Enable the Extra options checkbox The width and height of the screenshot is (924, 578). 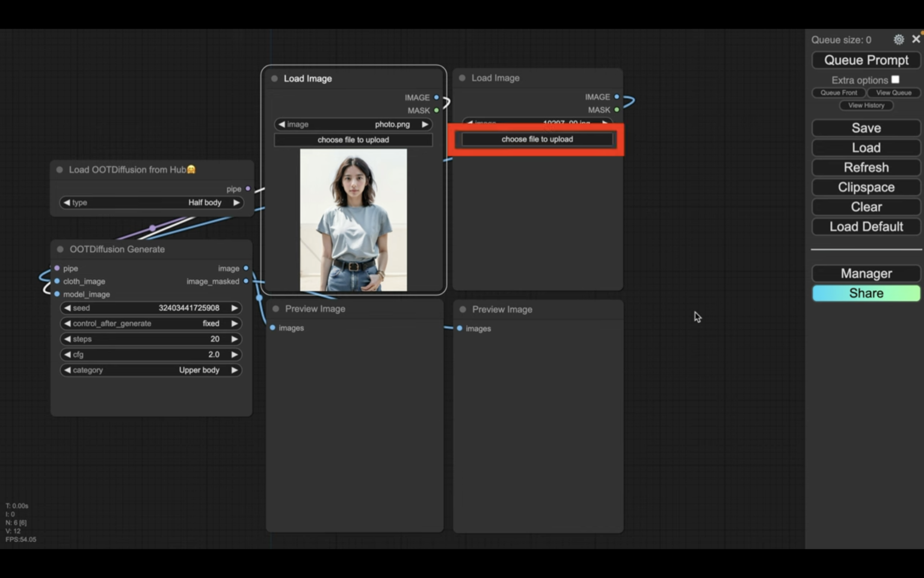(x=895, y=79)
